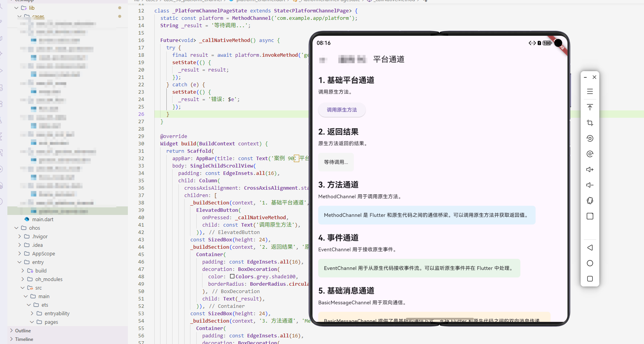Click heading '3. 方法通道' in app

[338, 185]
